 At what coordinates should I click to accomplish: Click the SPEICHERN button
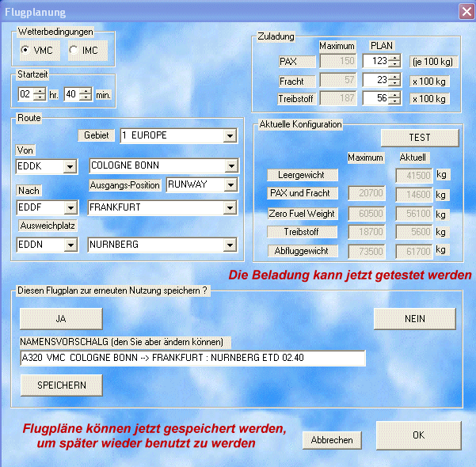[61, 385]
